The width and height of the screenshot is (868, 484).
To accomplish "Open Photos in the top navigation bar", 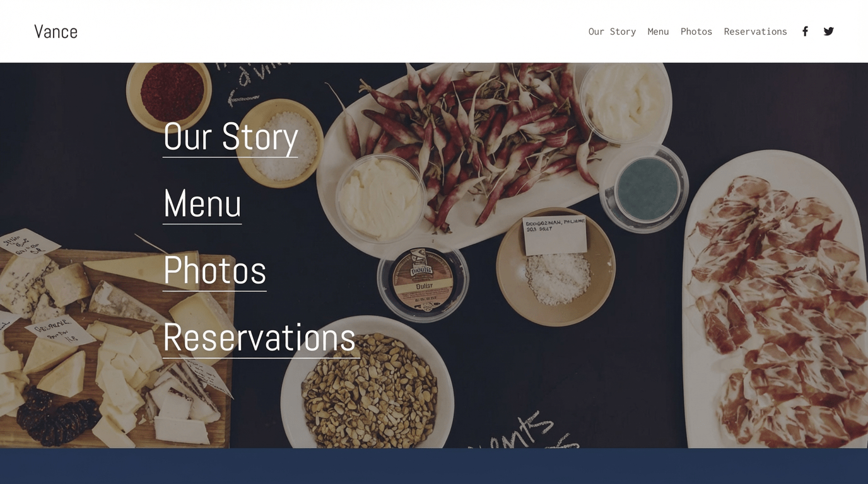I will click(x=696, y=32).
